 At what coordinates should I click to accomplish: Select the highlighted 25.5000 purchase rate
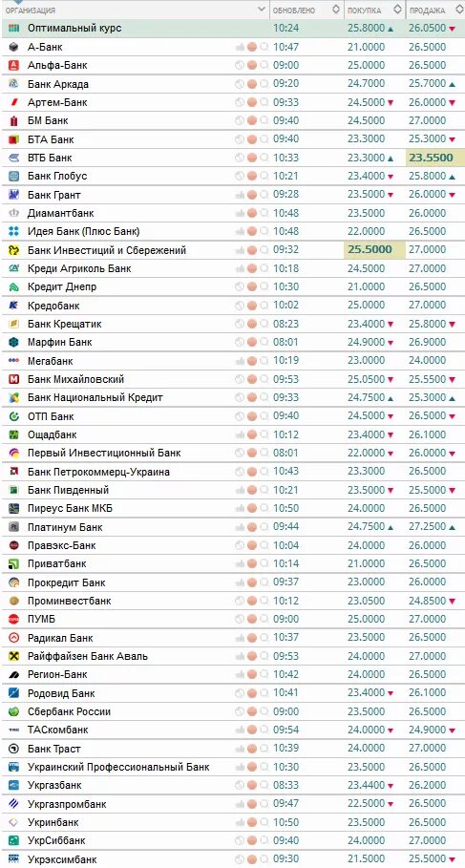coord(370,250)
